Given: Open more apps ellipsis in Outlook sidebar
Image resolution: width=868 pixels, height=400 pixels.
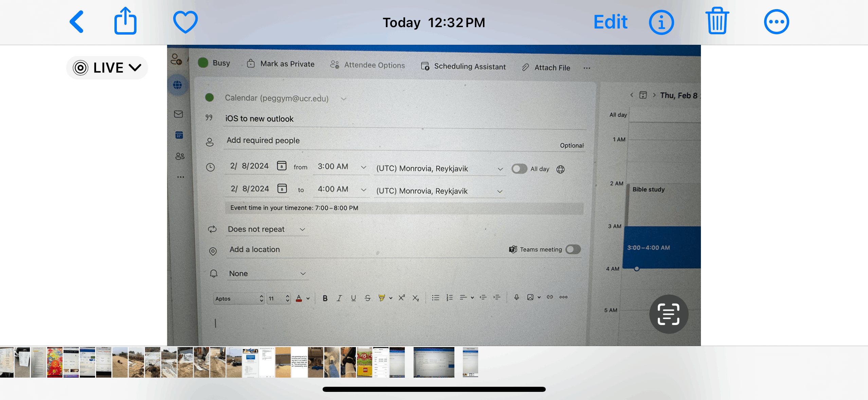Looking at the screenshot, I should pos(181,177).
